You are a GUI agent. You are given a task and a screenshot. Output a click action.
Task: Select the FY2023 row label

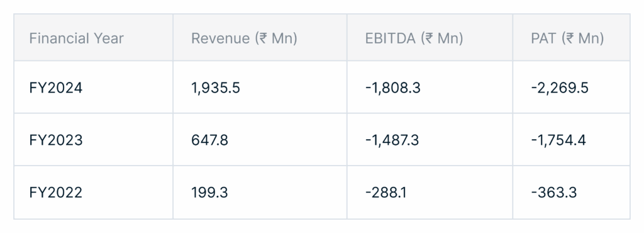[x=56, y=140]
